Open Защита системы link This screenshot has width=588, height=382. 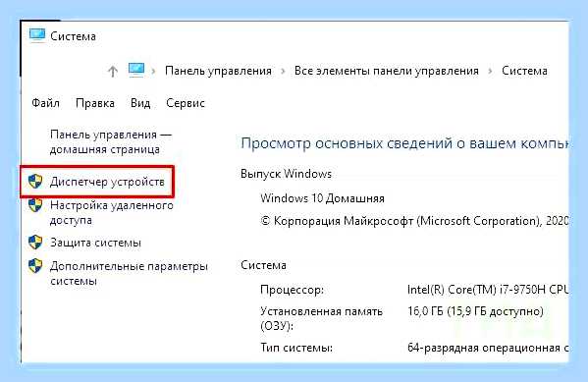pyautogui.click(x=95, y=243)
